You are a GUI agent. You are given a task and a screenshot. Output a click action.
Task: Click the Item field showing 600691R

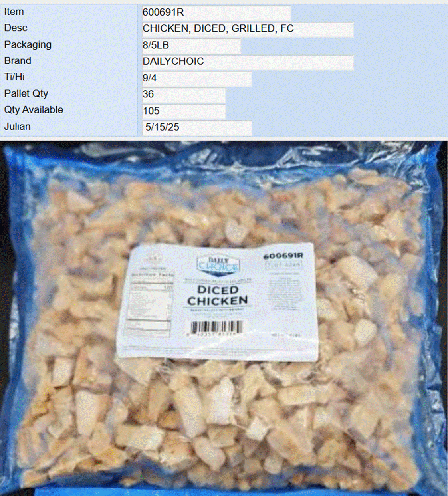pyautogui.click(x=216, y=13)
